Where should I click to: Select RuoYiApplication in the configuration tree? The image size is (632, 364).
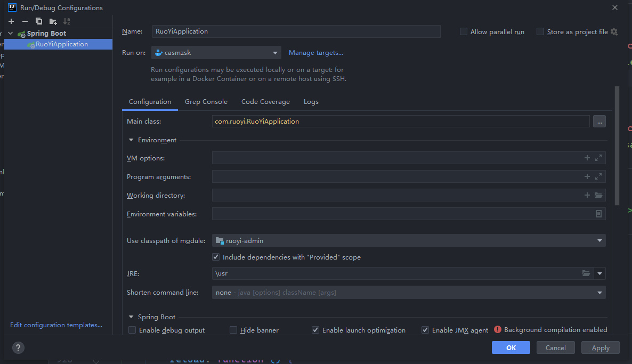click(58, 44)
